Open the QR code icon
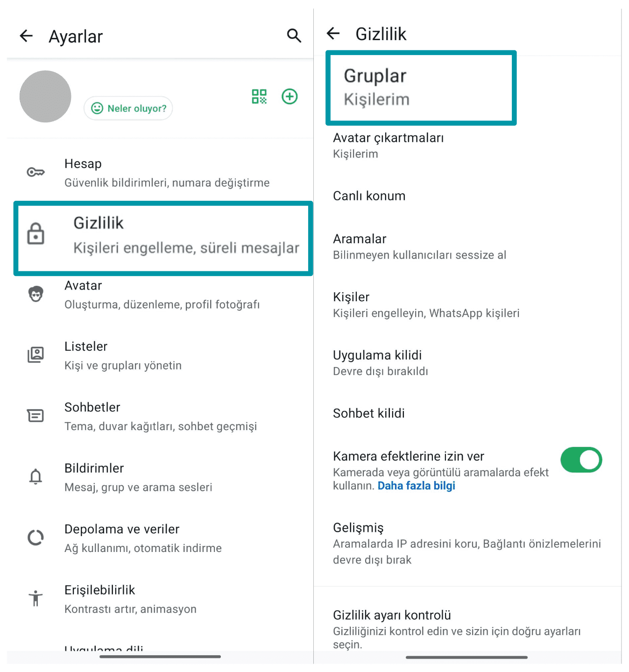The width and height of the screenshot is (629, 672). point(259,97)
